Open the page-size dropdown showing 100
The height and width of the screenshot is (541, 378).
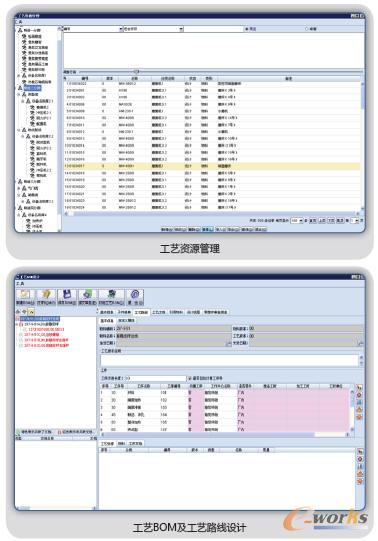pyautogui.click(x=296, y=220)
